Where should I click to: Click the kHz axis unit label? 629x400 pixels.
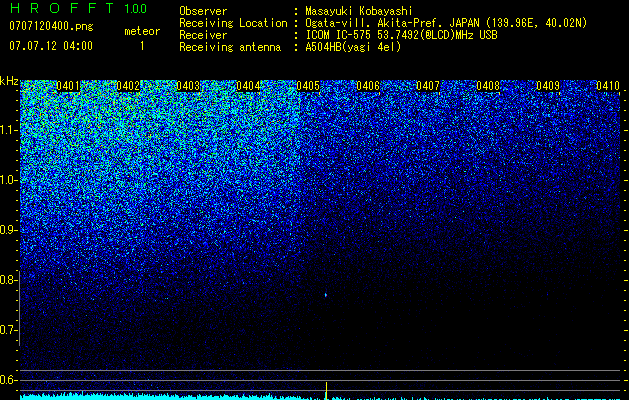point(9,81)
